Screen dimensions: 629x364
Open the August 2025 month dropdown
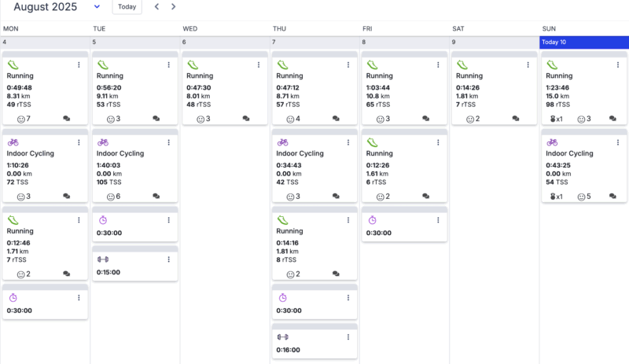point(97,7)
